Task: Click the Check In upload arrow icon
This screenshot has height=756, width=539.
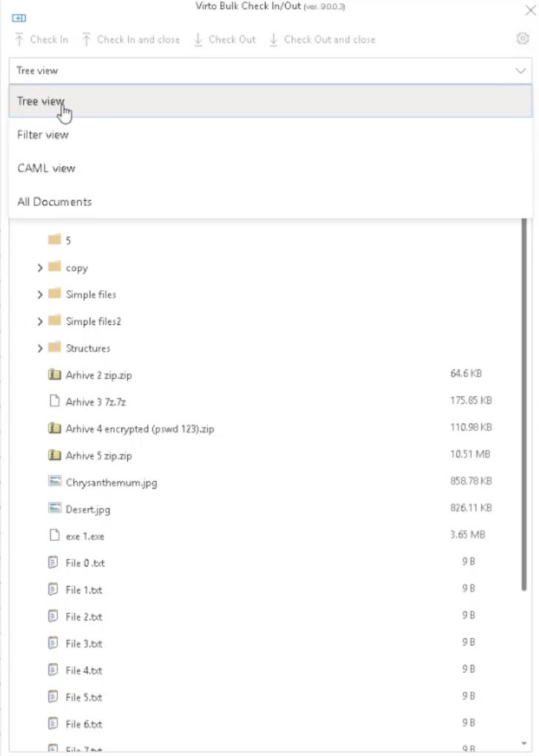Action: [x=19, y=40]
